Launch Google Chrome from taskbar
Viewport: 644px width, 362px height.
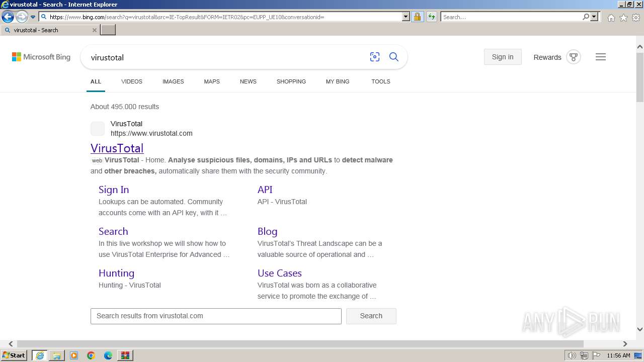click(x=91, y=355)
